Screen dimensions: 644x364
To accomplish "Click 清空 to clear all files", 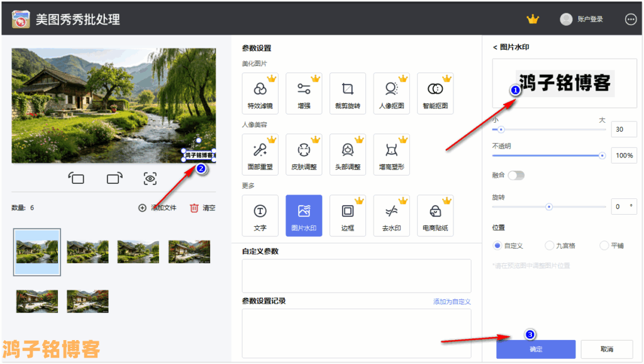I will [x=203, y=208].
